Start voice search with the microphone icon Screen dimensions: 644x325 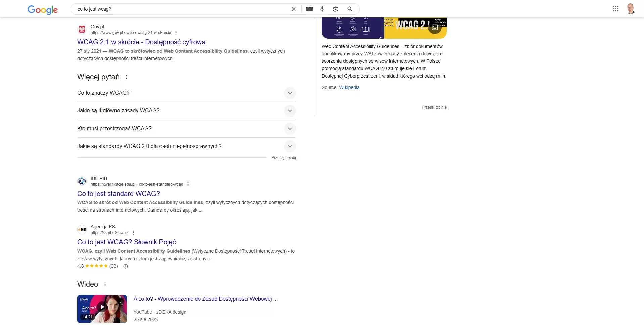pyautogui.click(x=322, y=9)
